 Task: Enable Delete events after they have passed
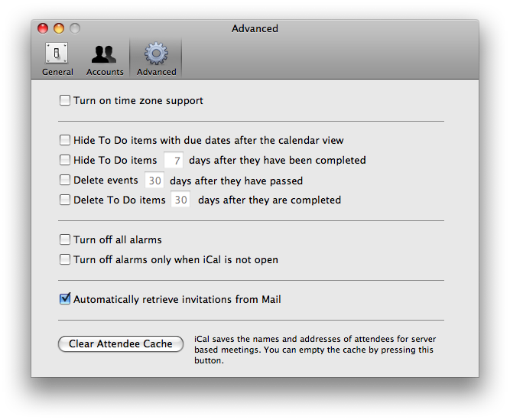click(65, 180)
